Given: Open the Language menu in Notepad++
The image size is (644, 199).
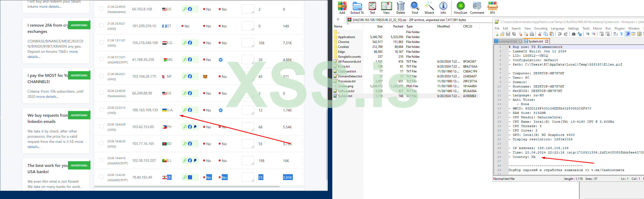Looking at the screenshot, I should coord(558,28).
